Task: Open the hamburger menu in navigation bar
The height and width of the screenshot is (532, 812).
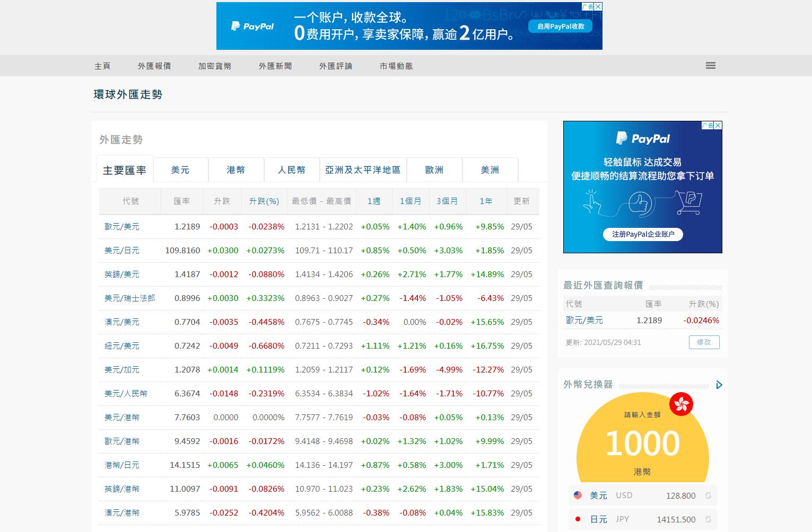Action: pyautogui.click(x=711, y=66)
